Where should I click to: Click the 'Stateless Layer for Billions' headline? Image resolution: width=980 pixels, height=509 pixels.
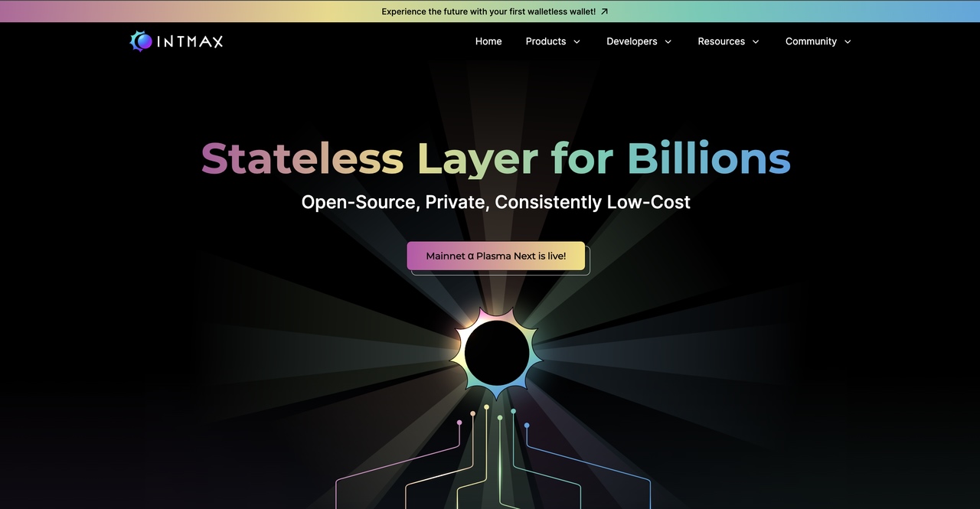coord(496,158)
